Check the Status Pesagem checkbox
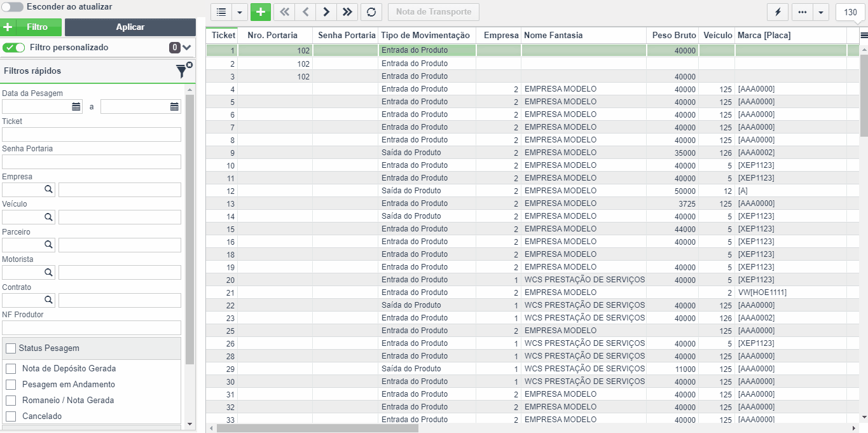This screenshot has height=433, width=868. (x=11, y=348)
